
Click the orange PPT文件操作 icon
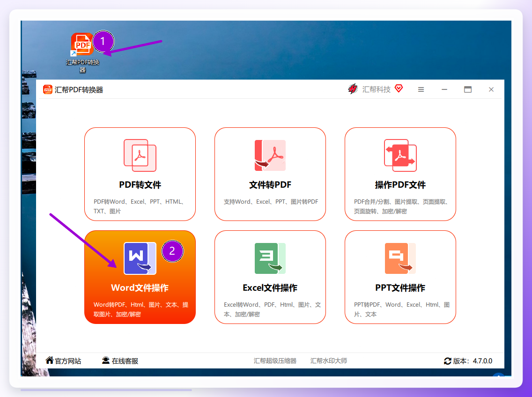pos(400,258)
